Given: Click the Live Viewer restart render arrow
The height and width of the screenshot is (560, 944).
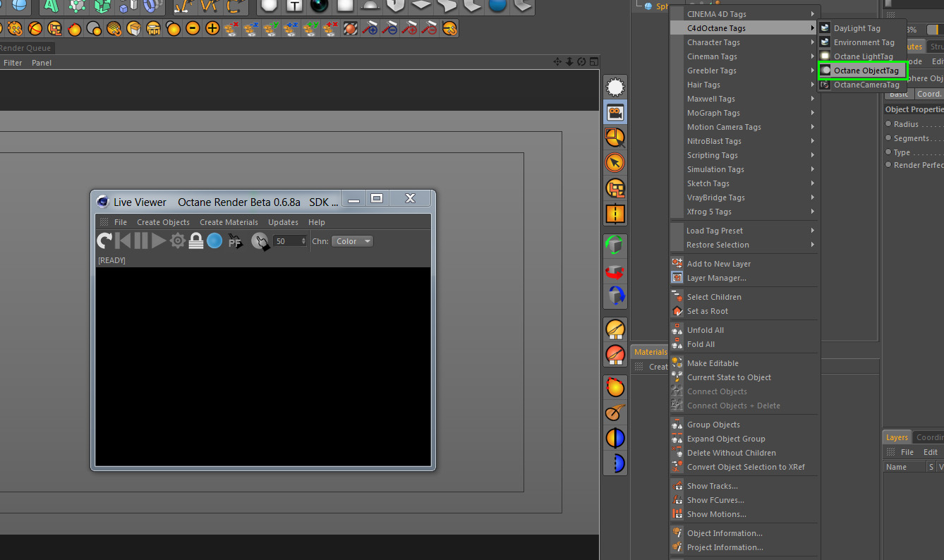Looking at the screenshot, I should pos(104,241).
